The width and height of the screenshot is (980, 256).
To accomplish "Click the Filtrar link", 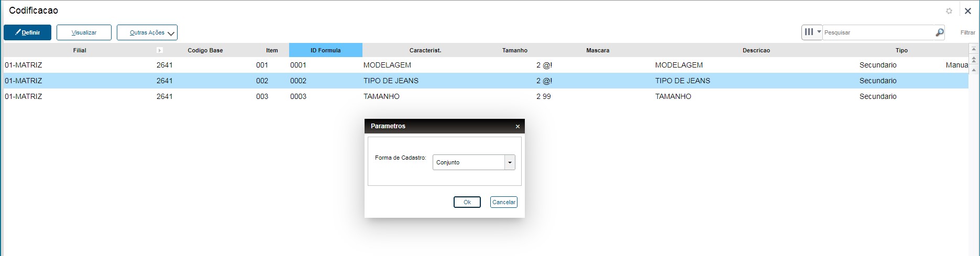I will (x=967, y=32).
